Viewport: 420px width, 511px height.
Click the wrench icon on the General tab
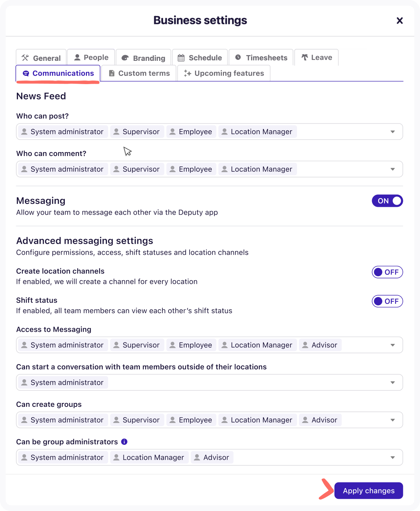(x=24, y=58)
